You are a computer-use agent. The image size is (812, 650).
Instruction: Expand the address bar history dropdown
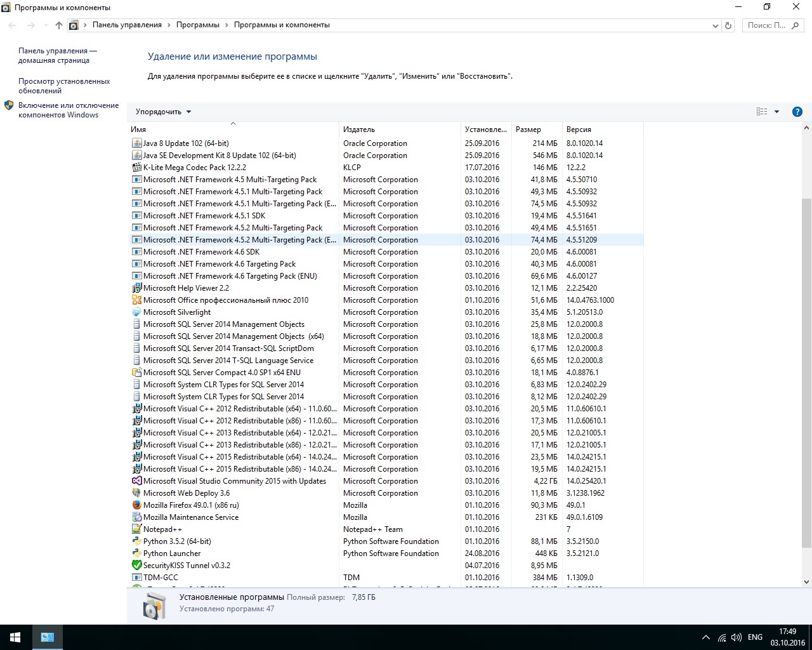(716, 25)
